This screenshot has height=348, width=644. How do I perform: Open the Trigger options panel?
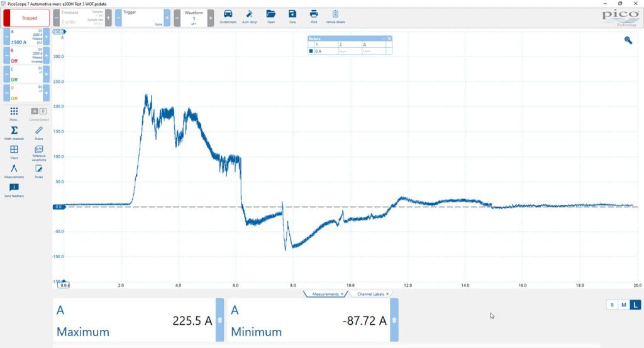(142, 18)
